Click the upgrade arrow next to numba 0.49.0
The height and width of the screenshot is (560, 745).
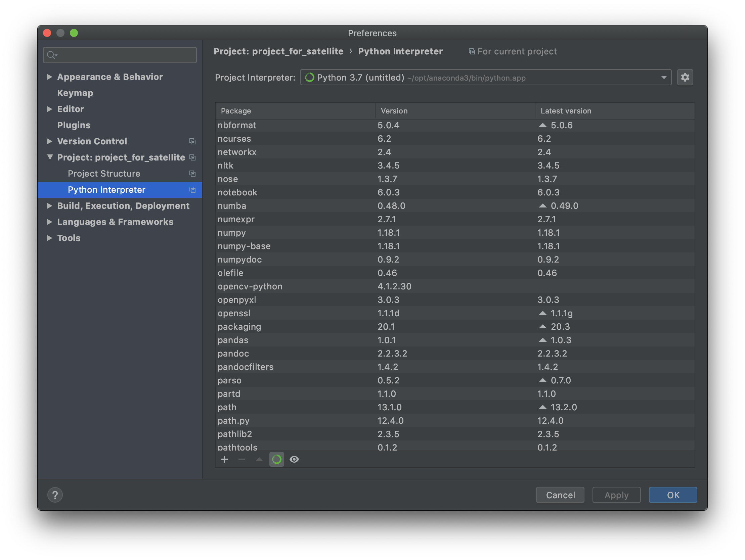point(542,205)
